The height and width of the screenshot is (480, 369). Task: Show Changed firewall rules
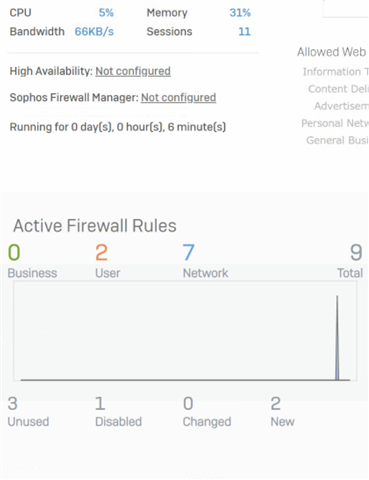tap(207, 412)
